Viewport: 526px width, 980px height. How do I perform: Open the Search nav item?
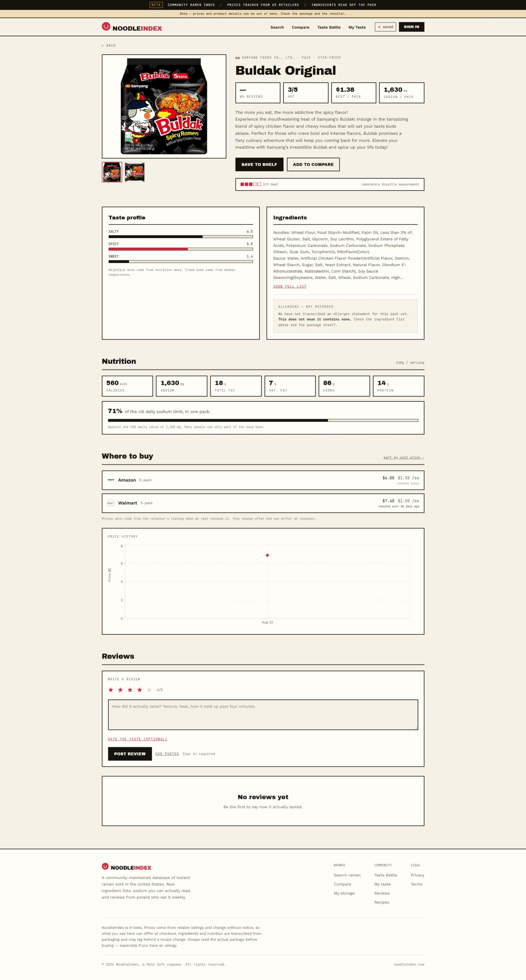(277, 27)
